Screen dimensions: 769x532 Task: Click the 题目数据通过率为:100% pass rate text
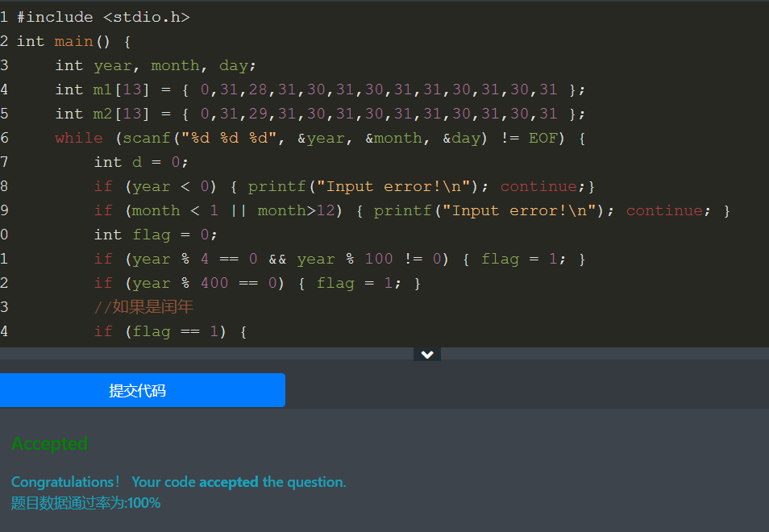point(85,503)
